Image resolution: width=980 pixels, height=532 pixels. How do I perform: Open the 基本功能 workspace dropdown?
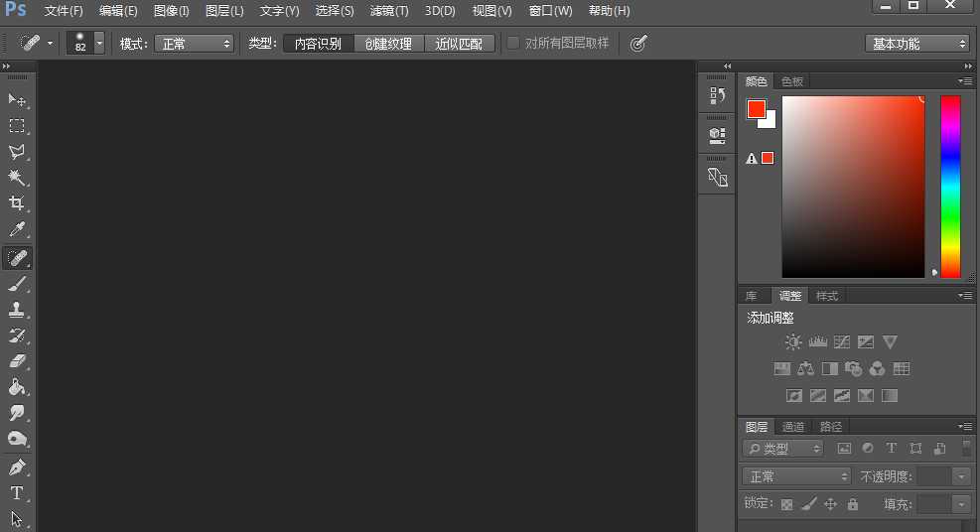(x=916, y=44)
